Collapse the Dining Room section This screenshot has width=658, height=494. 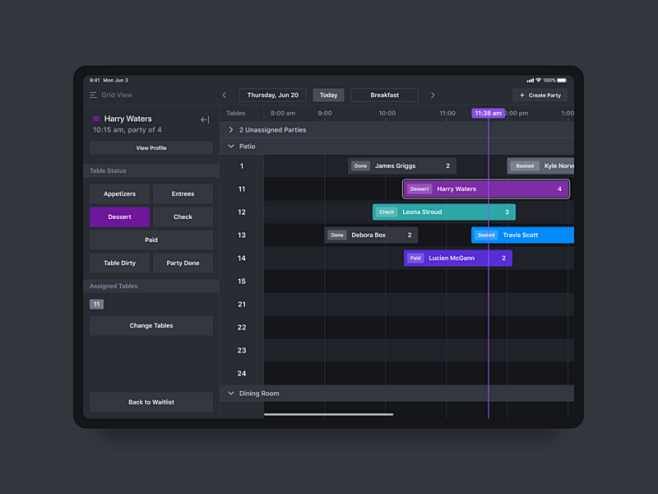click(x=231, y=394)
